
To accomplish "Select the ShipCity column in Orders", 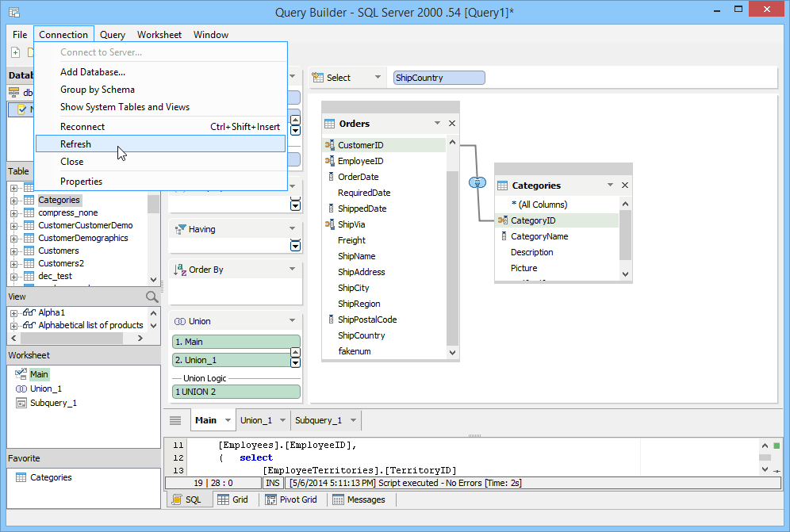I will tap(383, 288).
